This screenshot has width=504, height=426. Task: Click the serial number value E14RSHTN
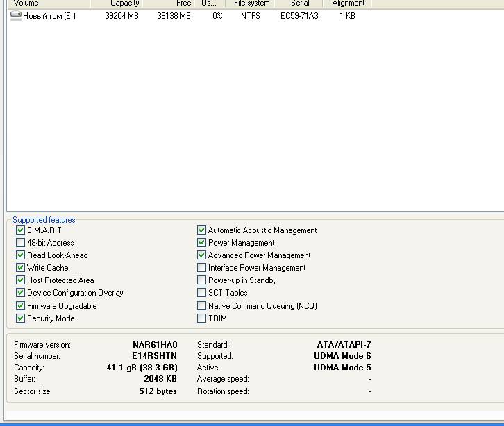(x=154, y=356)
